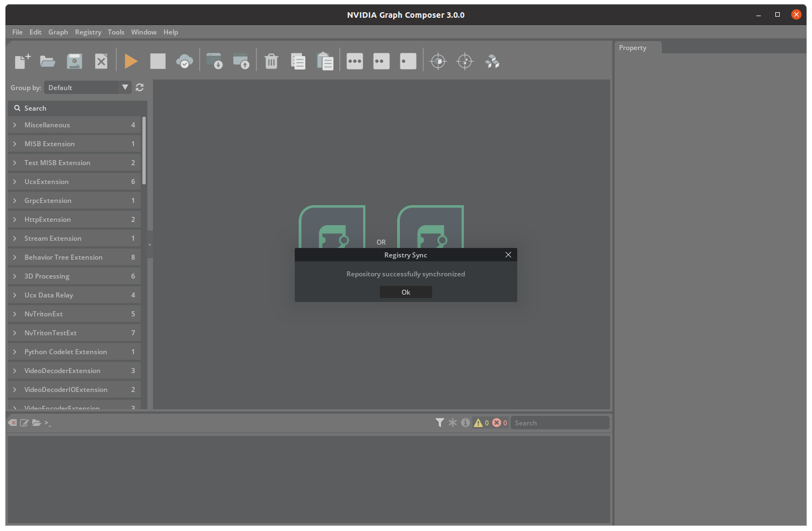Image resolution: width=812 pixels, height=531 pixels.
Task: Select the three-dots detail level icon
Action: 355,61
